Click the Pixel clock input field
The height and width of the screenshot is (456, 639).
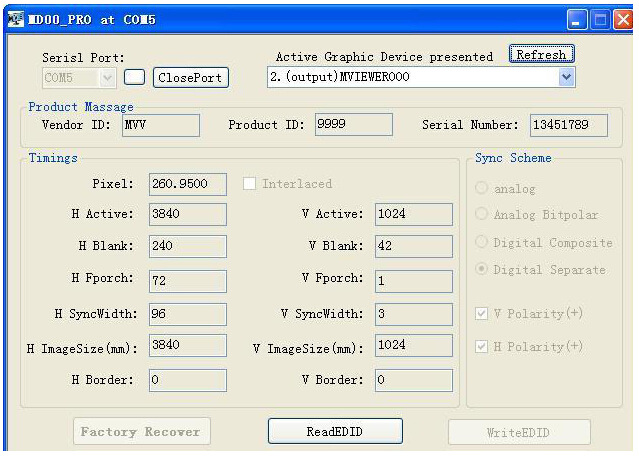187,184
